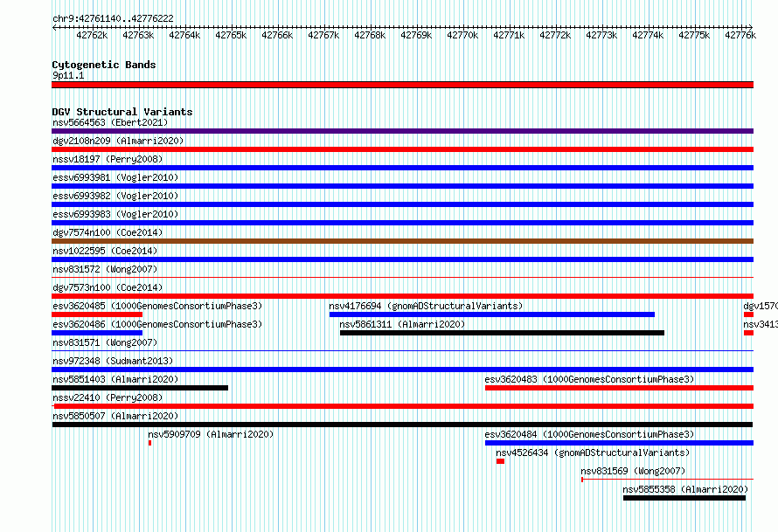
Task: Open essv6993983 (Vogler2010) variant label
Action: pyautogui.click(x=115, y=214)
